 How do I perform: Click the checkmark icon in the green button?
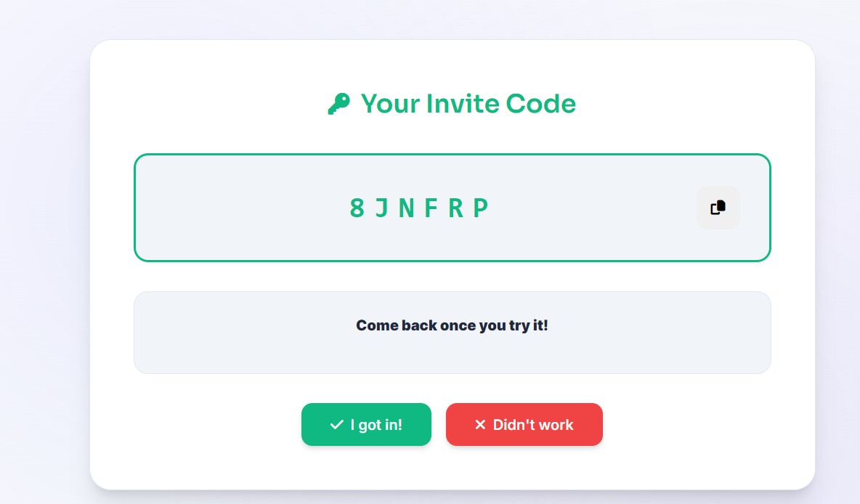pos(336,425)
